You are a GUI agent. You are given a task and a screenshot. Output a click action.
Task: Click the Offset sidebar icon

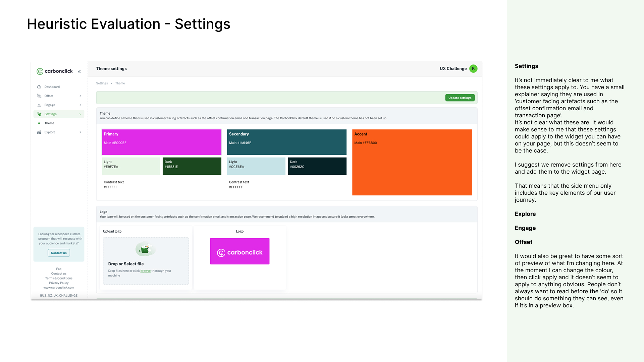coord(39,96)
